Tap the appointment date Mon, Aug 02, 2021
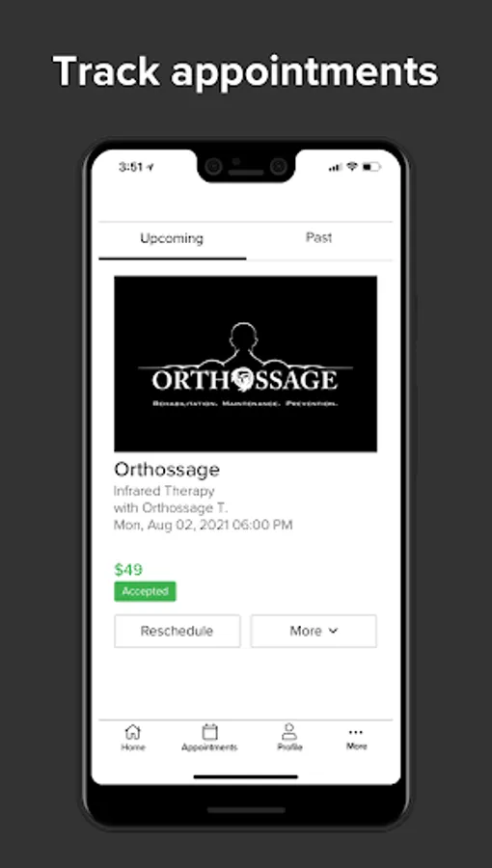The width and height of the screenshot is (492, 868). [x=171, y=526]
